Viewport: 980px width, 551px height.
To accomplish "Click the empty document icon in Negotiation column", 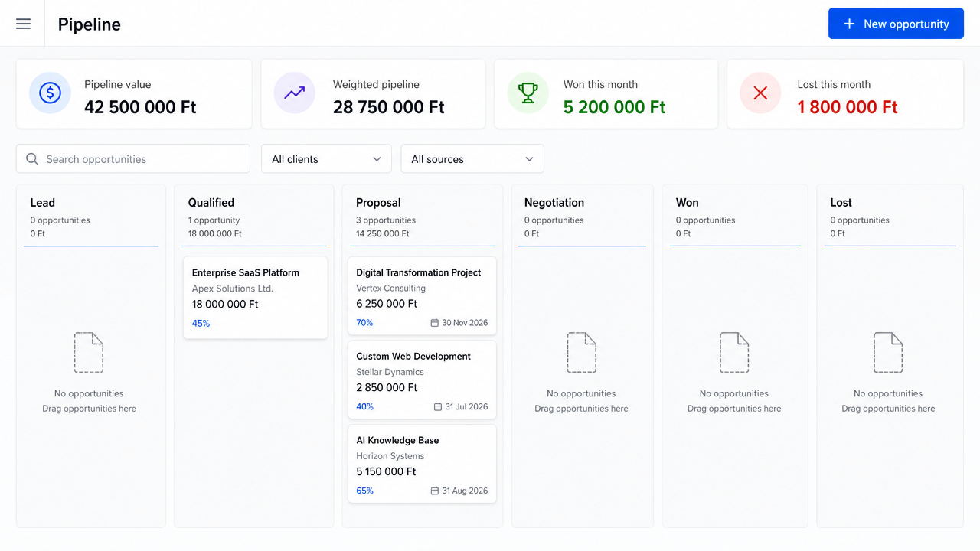I will pos(581,353).
